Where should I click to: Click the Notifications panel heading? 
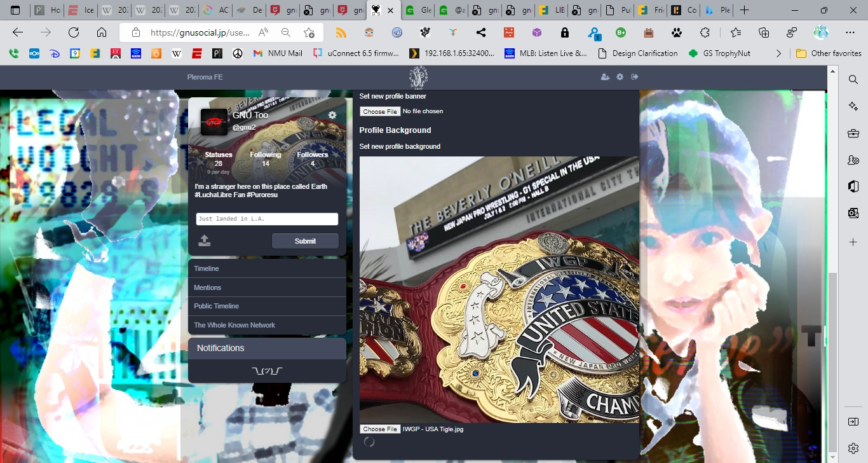point(267,348)
